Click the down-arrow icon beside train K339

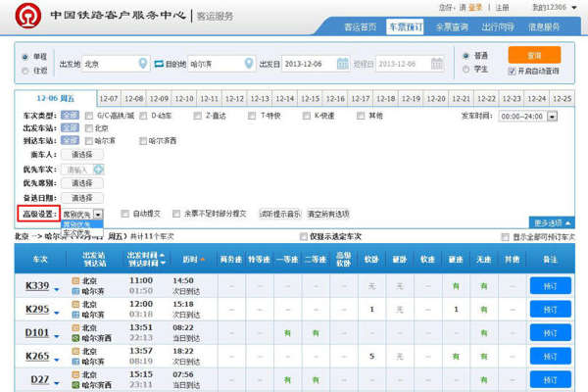[x=57, y=287]
